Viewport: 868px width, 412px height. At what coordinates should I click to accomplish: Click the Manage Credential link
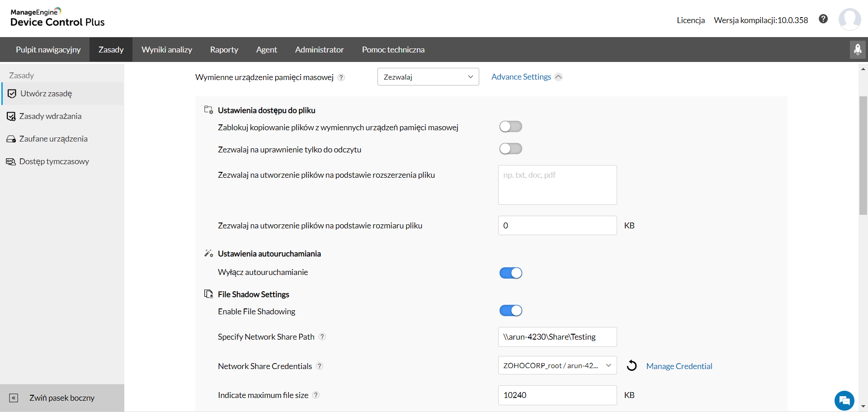click(679, 366)
